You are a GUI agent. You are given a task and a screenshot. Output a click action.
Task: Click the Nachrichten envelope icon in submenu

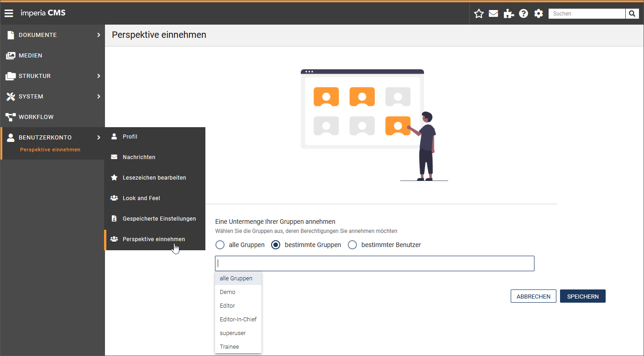coord(114,157)
